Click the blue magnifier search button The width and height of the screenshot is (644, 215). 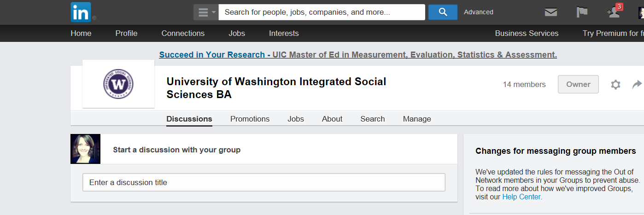443,12
